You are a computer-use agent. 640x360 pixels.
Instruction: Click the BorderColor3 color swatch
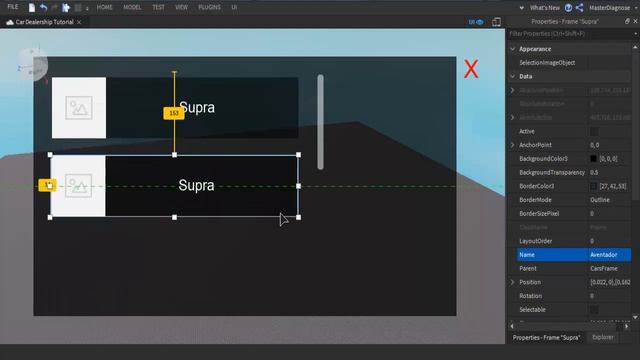coord(593,186)
